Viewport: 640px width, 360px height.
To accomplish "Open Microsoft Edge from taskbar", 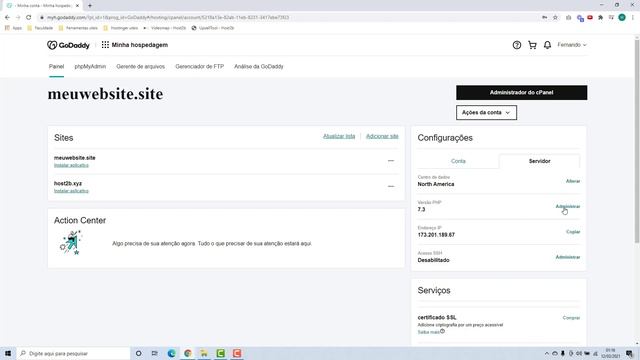I will tap(171, 353).
